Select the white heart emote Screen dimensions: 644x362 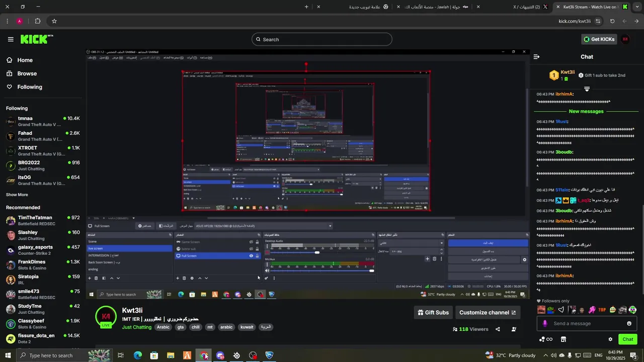coord(561,310)
